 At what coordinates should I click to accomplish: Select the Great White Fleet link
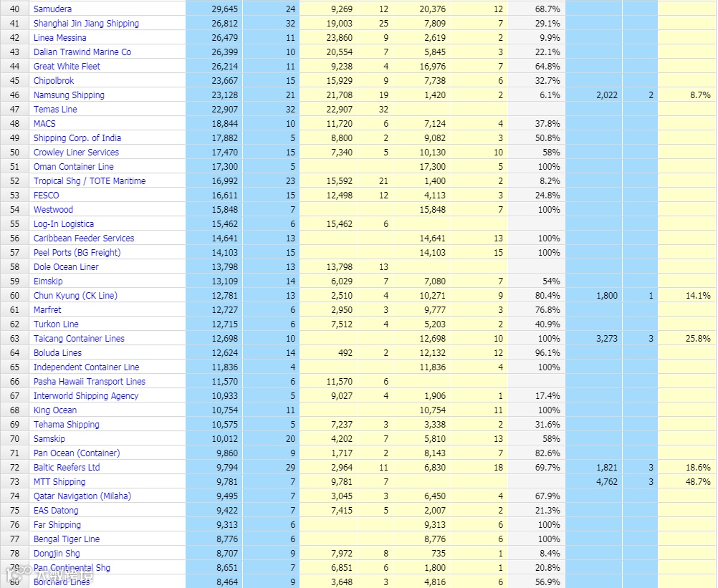click(x=67, y=67)
